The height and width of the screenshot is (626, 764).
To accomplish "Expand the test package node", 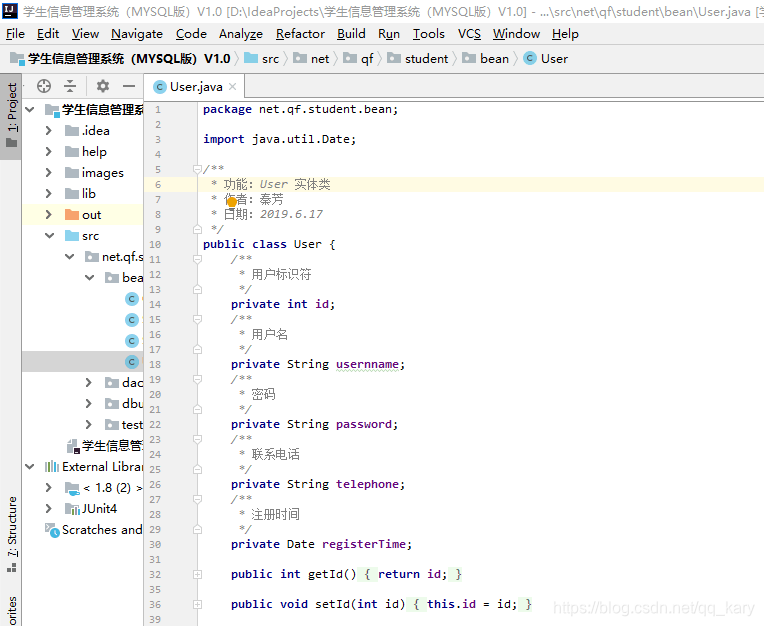I will (89, 424).
